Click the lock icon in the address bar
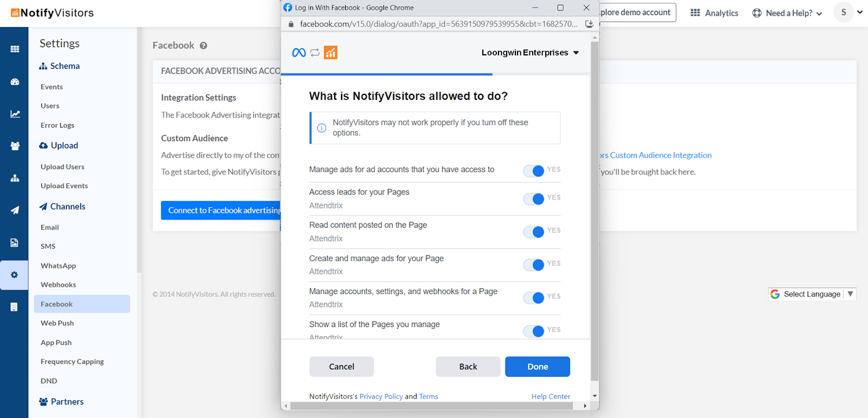The image size is (868, 418). (291, 24)
